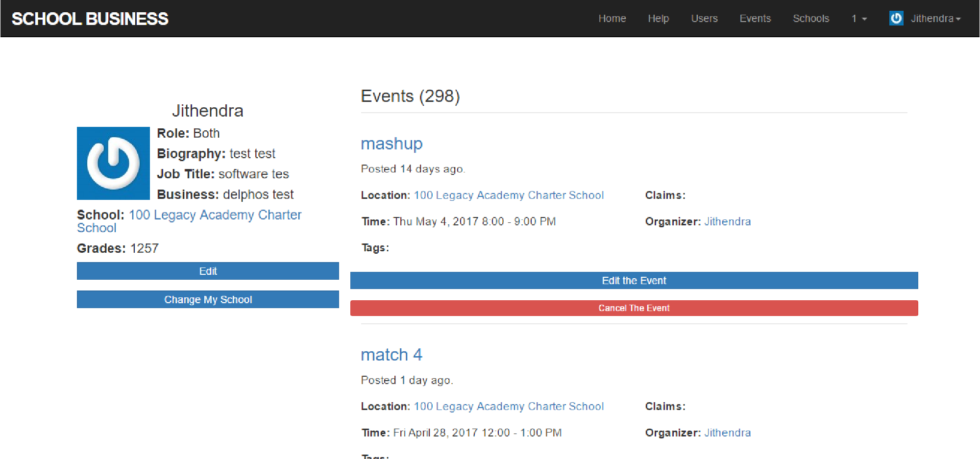Expand the "1" notifications dropdown
The image size is (980, 459).
[x=859, y=19]
